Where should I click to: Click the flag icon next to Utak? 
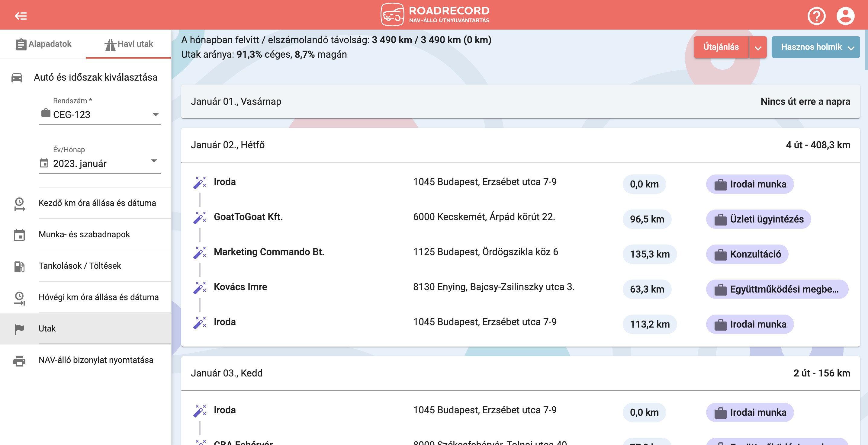(19, 329)
